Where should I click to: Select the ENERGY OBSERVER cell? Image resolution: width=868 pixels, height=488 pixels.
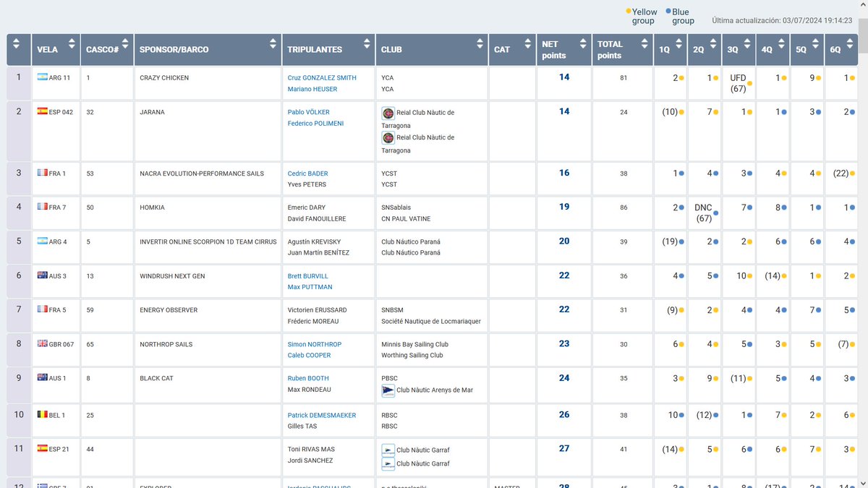tap(169, 310)
